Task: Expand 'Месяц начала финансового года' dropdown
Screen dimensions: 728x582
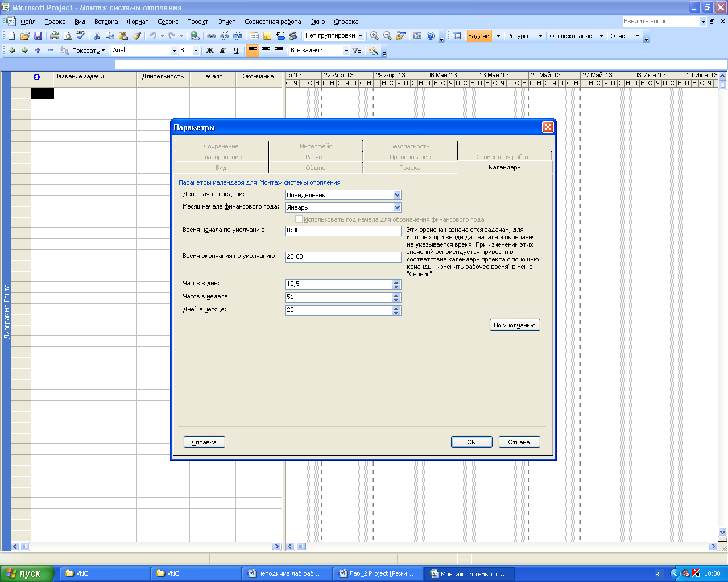Action: pyautogui.click(x=397, y=207)
